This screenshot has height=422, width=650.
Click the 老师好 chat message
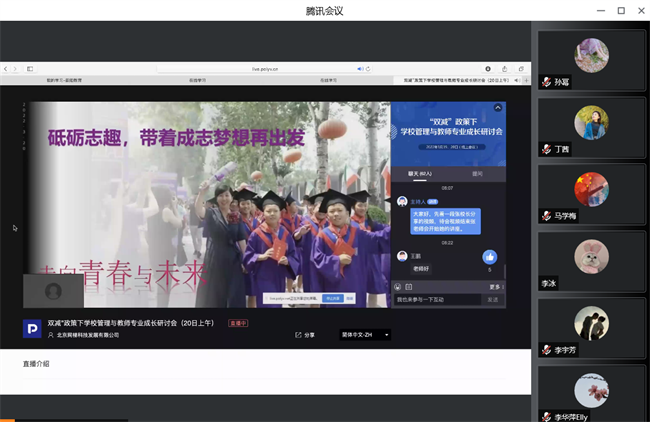pos(421,269)
